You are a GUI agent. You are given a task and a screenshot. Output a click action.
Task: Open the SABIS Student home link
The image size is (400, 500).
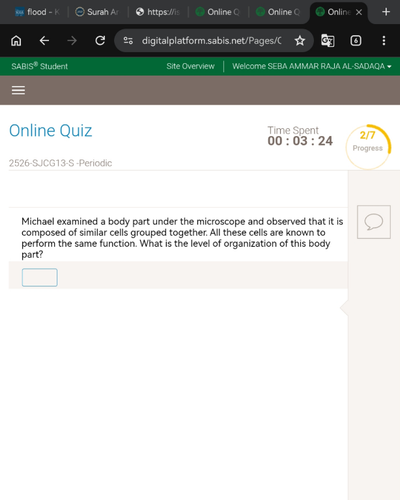coord(39,66)
